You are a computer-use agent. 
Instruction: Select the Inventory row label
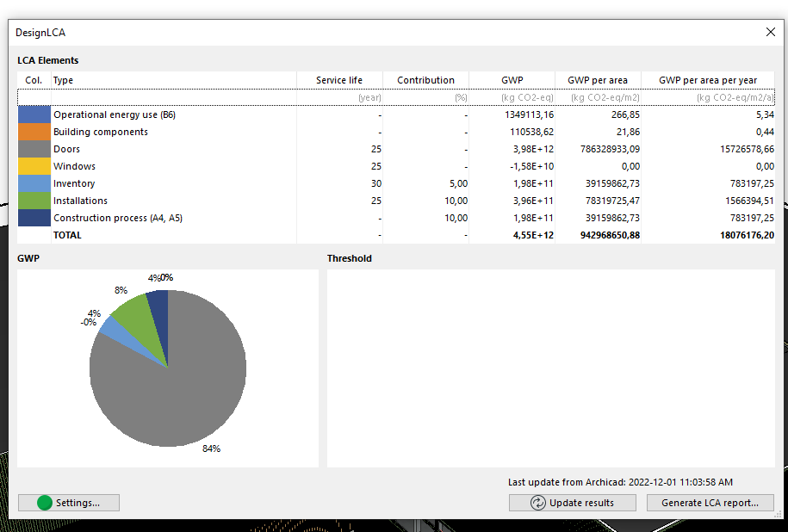74,183
